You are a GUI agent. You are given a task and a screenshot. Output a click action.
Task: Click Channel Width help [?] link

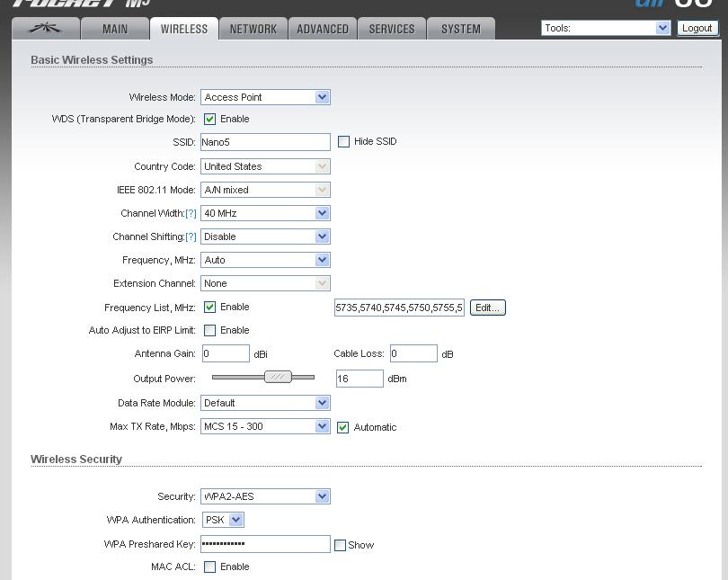[x=191, y=214]
